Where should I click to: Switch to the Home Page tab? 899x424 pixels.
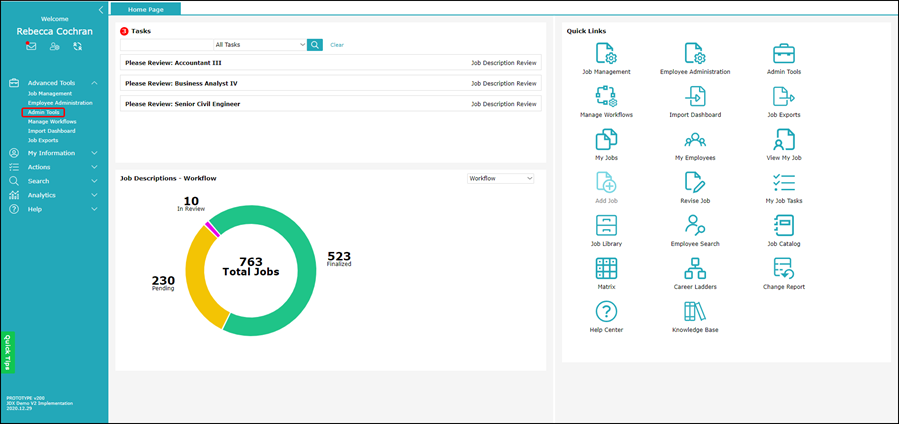tap(146, 9)
